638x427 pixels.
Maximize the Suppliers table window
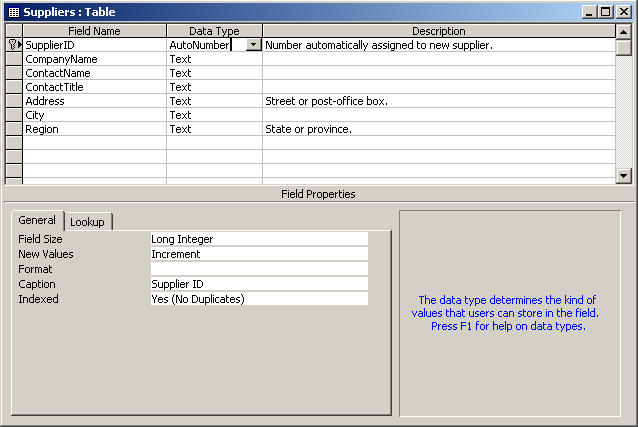click(605, 12)
